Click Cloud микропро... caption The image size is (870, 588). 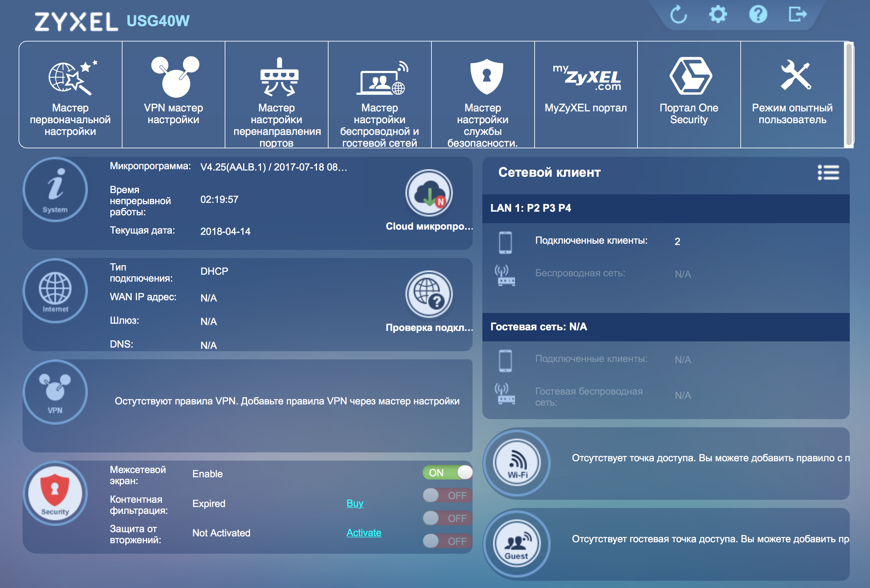pyautogui.click(x=429, y=226)
